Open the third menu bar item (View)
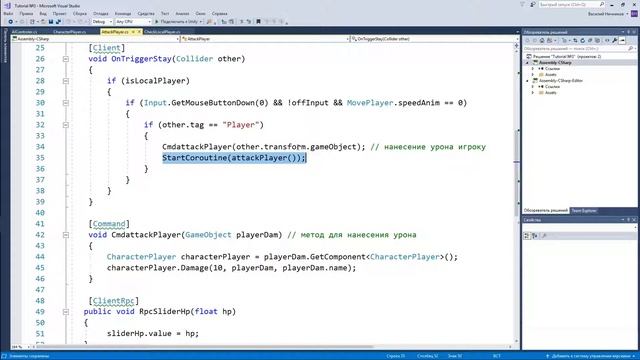 click(43, 13)
